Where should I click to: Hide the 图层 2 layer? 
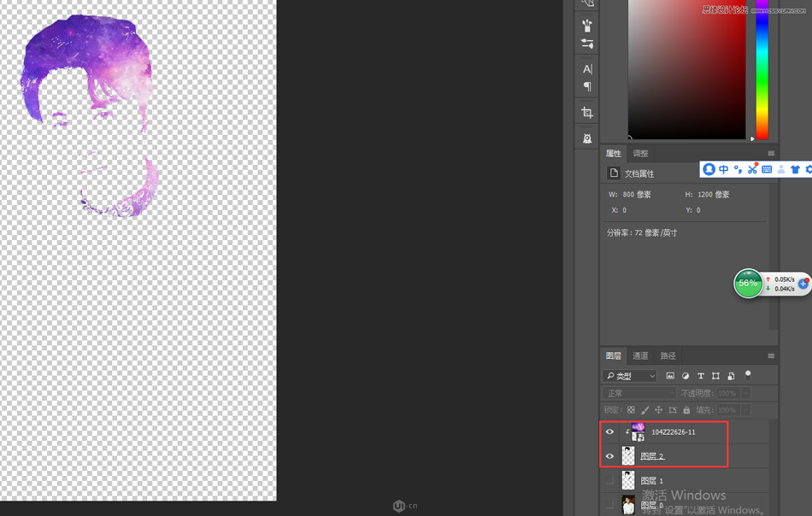(x=609, y=456)
